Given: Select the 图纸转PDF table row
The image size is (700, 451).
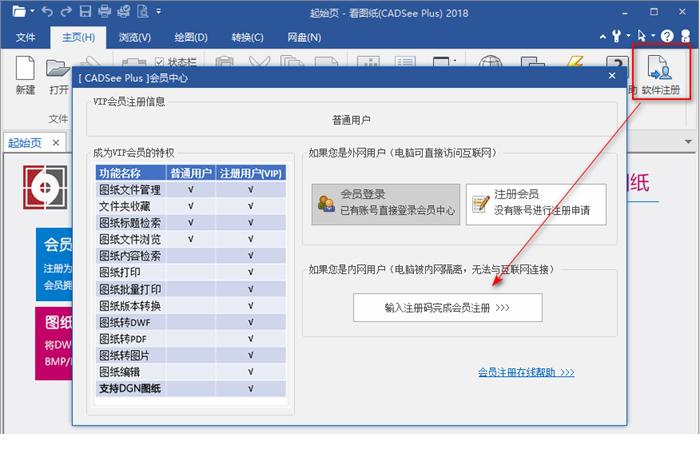Looking at the screenshot, I should point(191,338).
